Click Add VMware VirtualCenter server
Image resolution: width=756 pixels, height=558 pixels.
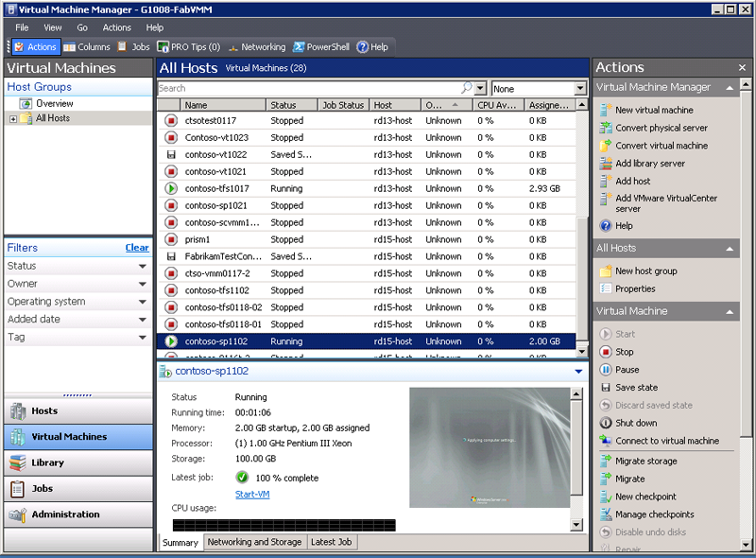click(x=658, y=203)
